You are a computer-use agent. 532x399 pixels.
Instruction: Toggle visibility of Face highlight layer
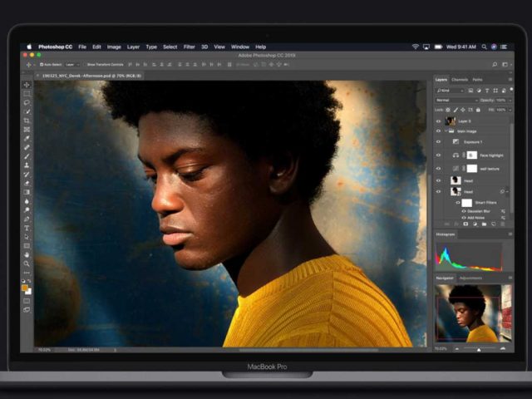tap(438, 155)
